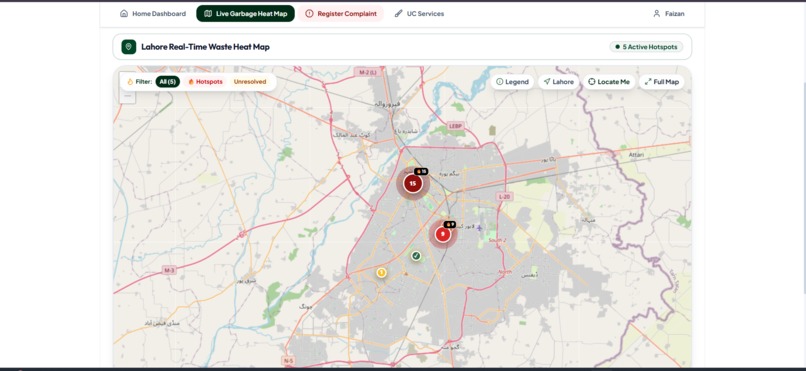The height and width of the screenshot is (371, 806).
Task: Click the Locate Me button
Action: [609, 82]
